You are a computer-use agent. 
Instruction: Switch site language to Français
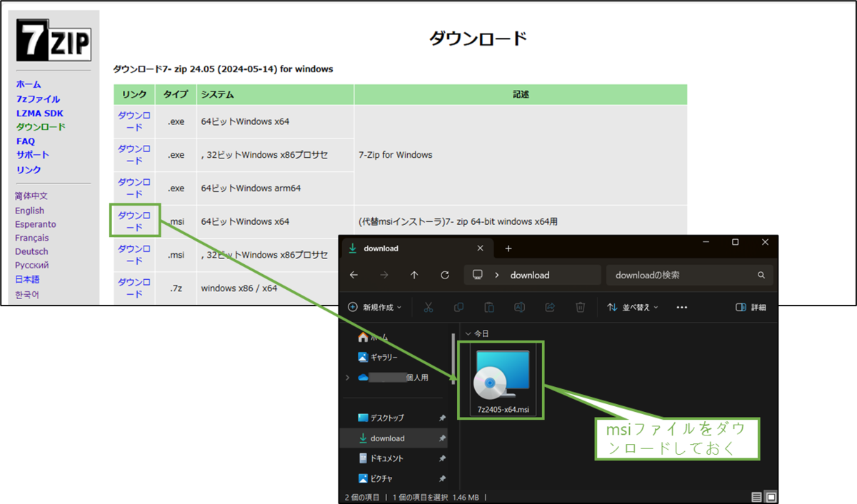pyautogui.click(x=32, y=238)
